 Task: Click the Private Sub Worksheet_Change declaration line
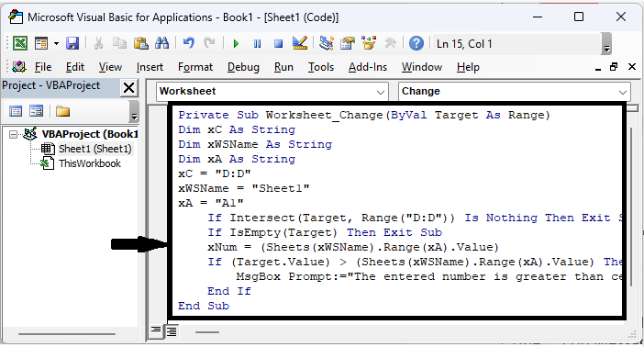pos(364,115)
